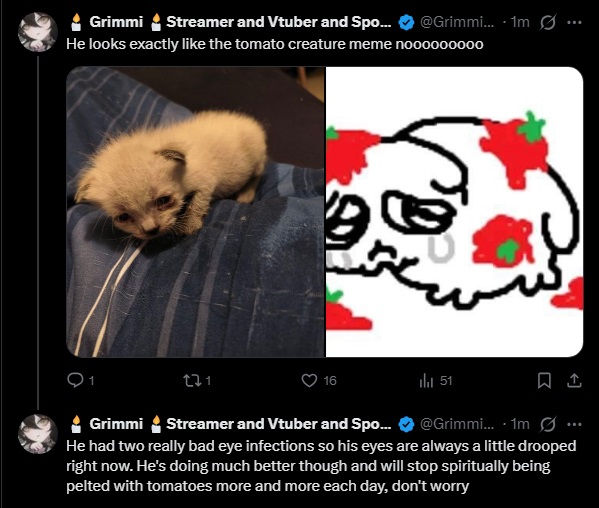View analytics showing 51 views

[x=426, y=380]
